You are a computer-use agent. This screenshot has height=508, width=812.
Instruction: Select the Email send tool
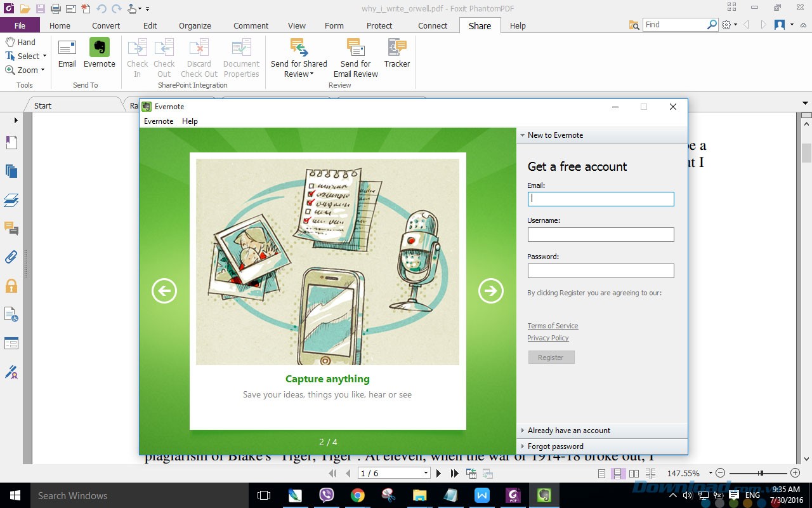point(67,56)
